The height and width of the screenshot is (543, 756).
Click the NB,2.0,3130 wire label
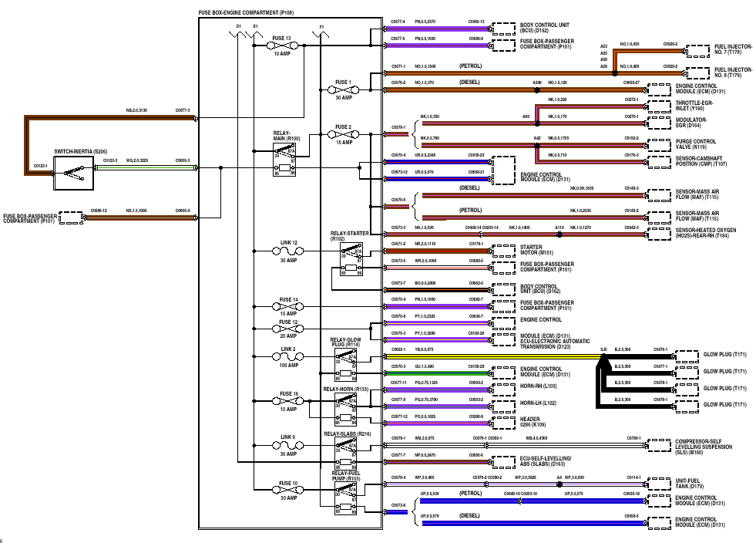(x=136, y=110)
